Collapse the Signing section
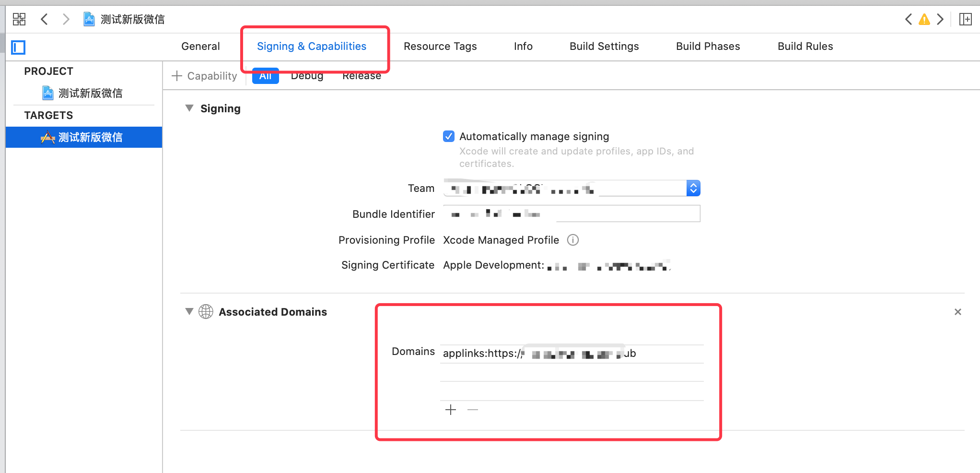980x473 pixels. [189, 108]
